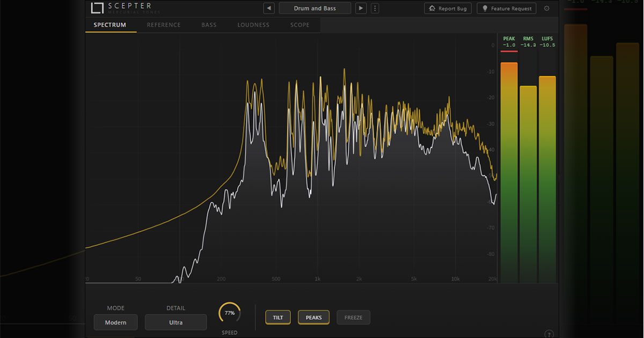Image resolution: width=644 pixels, height=338 pixels.
Task: Click the Speed knob set to 77%
Action: 230,313
